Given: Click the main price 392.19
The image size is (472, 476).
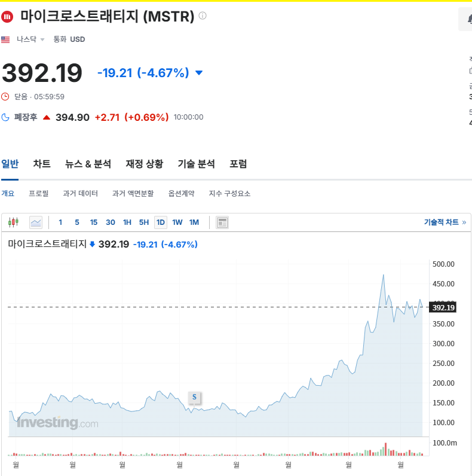Looking at the screenshot, I should 42,73.
